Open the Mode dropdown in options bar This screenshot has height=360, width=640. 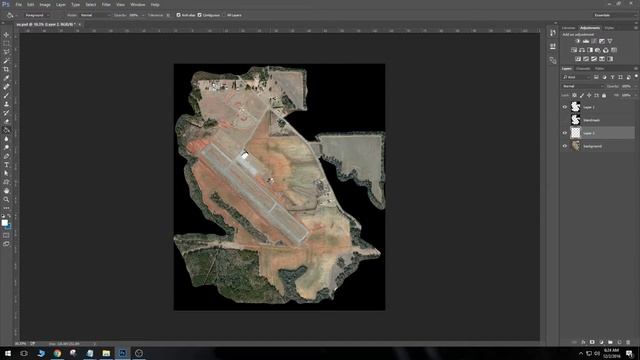click(95, 15)
